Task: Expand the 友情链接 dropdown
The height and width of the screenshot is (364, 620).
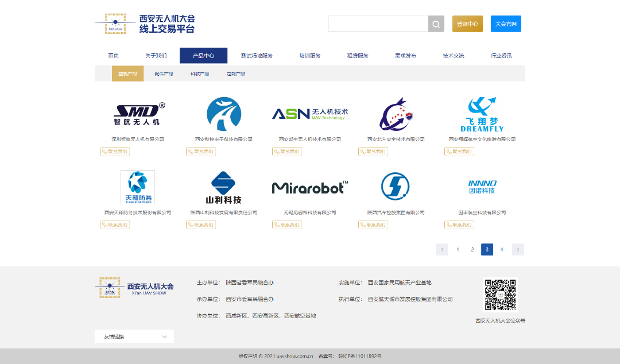Action: pyautogui.click(x=134, y=336)
